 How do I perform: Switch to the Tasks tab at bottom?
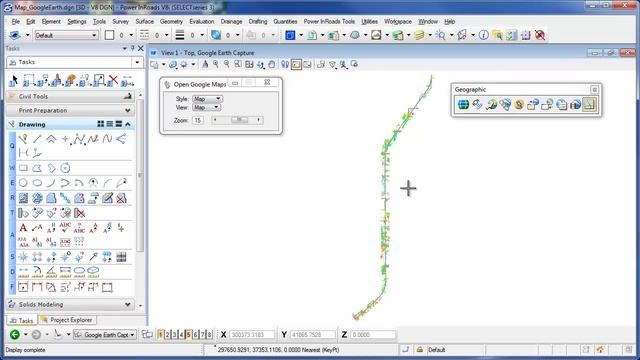click(x=22, y=320)
